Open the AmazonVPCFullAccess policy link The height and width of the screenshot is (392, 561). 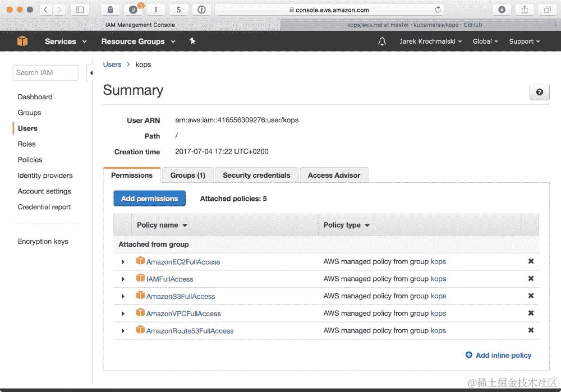[x=183, y=313]
